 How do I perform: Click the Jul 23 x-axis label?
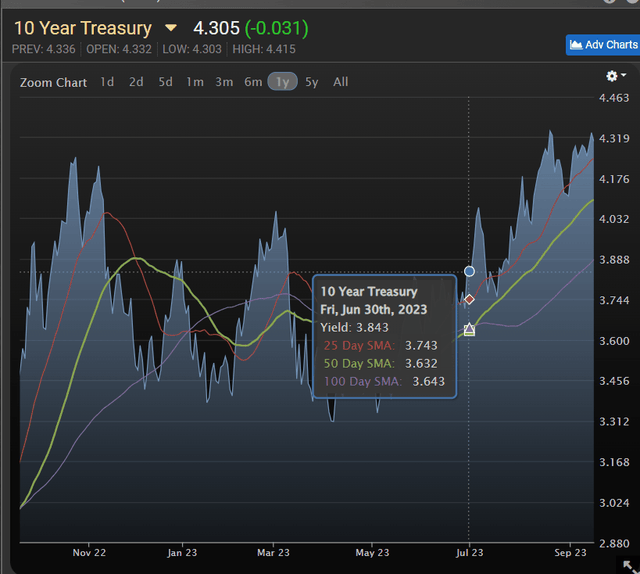(x=470, y=551)
